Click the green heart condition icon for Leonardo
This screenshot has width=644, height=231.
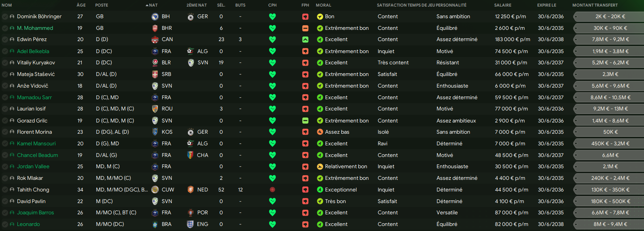click(272, 224)
